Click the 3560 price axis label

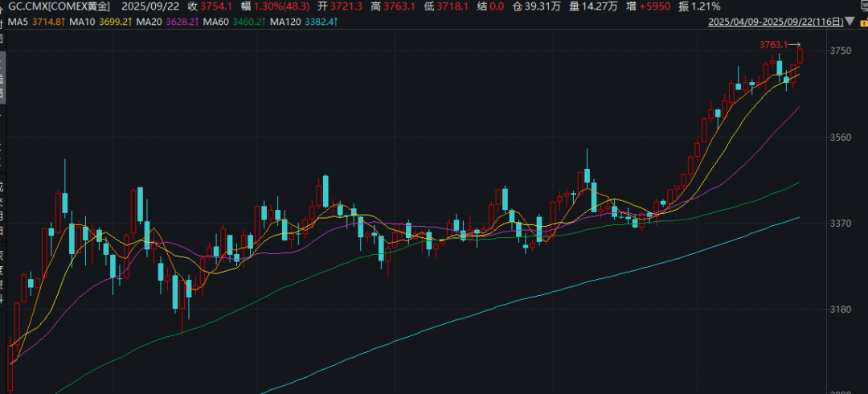coord(840,137)
